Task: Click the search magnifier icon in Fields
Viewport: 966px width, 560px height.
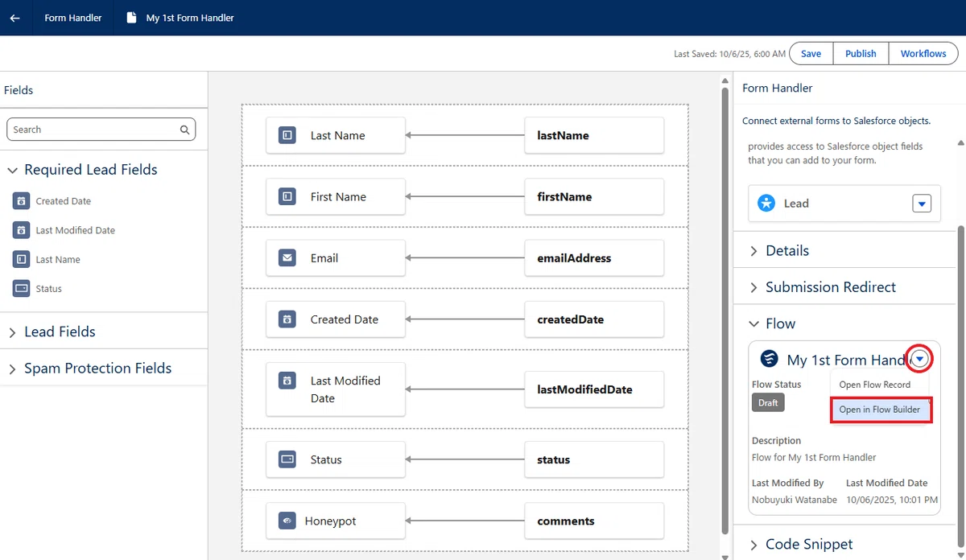Action: click(x=184, y=130)
